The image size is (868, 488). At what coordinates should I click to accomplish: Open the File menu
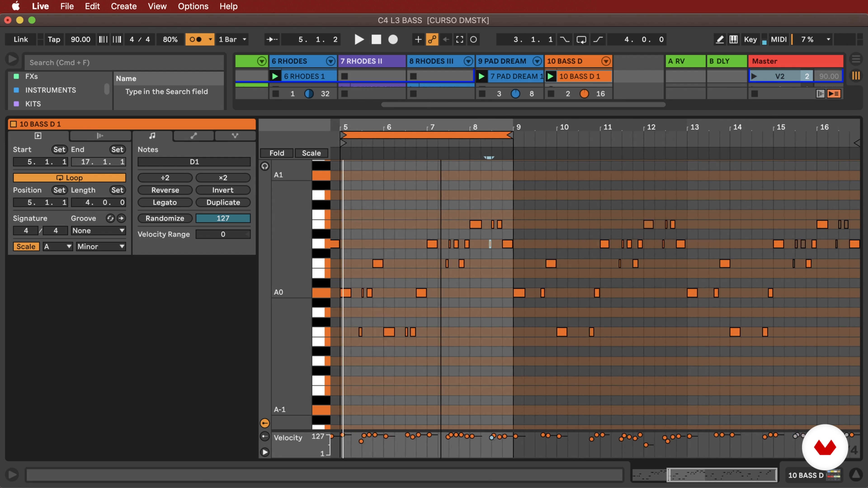(67, 6)
